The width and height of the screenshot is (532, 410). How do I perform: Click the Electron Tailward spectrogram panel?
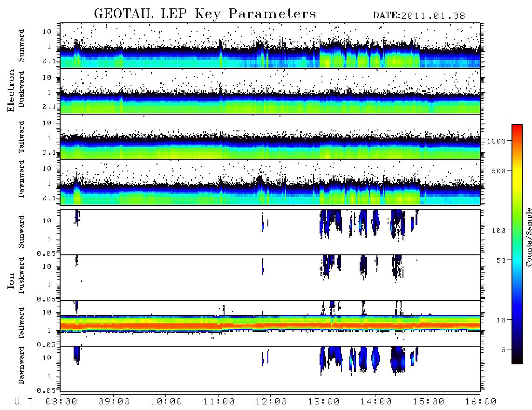270,137
